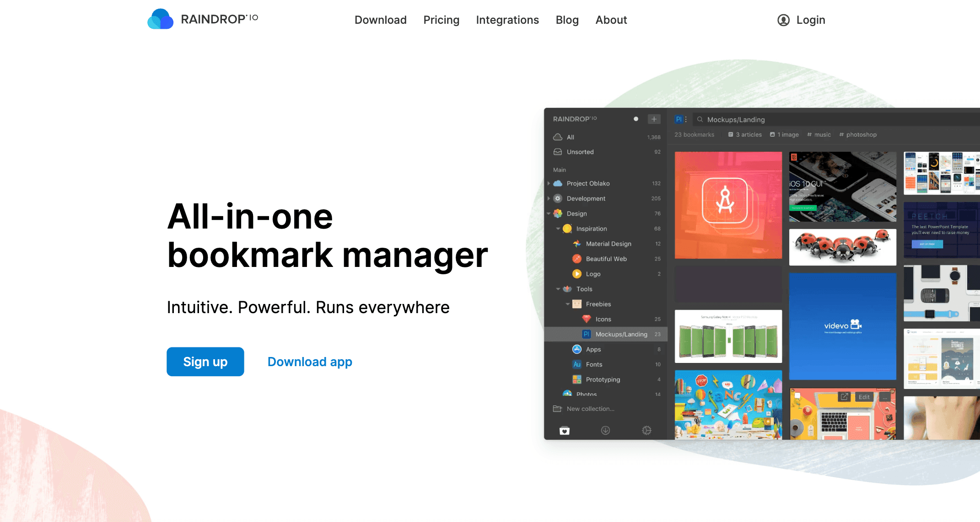
Task: Click the three-dots button on laptop thumbnail
Action: coord(885,397)
